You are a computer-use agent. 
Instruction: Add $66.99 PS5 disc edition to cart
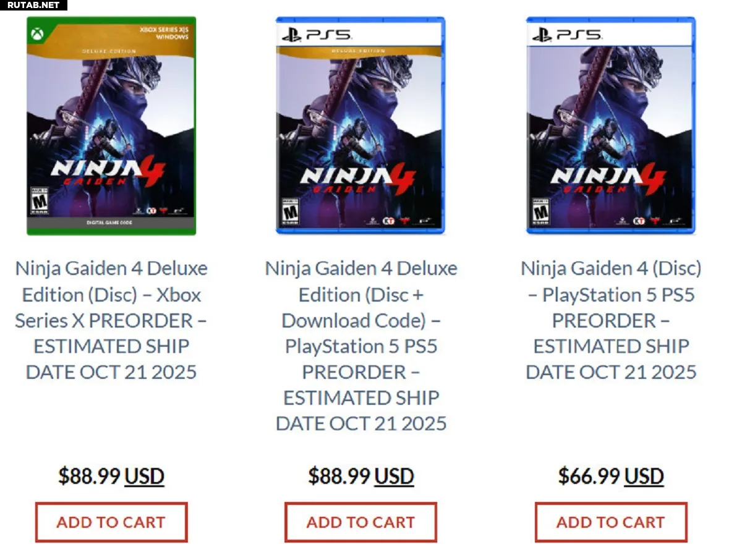coord(611,522)
